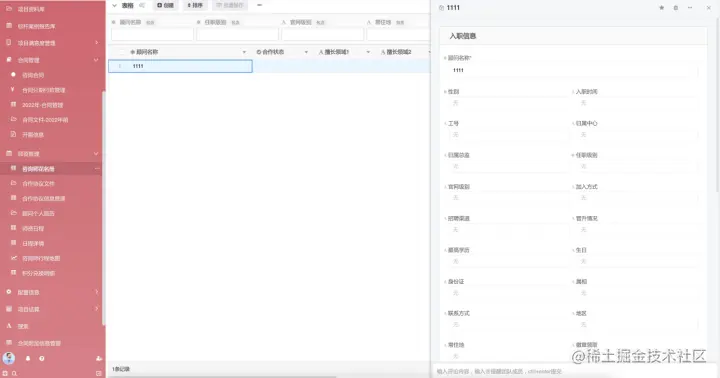This screenshot has width=720, height=378.
Task: Click the disabled 批量操作 button
Action: coord(230,6)
